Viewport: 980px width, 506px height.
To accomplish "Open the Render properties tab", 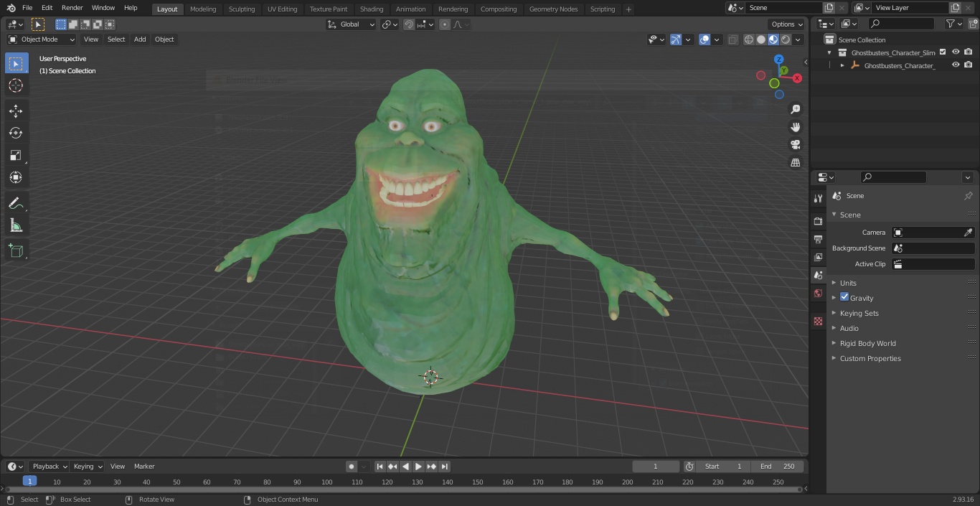I will (x=818, y=221).
